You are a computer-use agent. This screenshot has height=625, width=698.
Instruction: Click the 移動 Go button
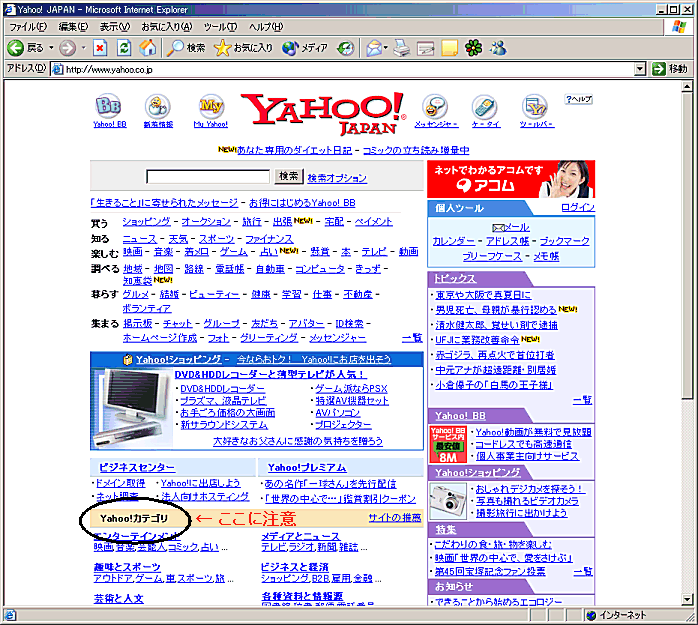pyautogui.click(x=670, y=69)
